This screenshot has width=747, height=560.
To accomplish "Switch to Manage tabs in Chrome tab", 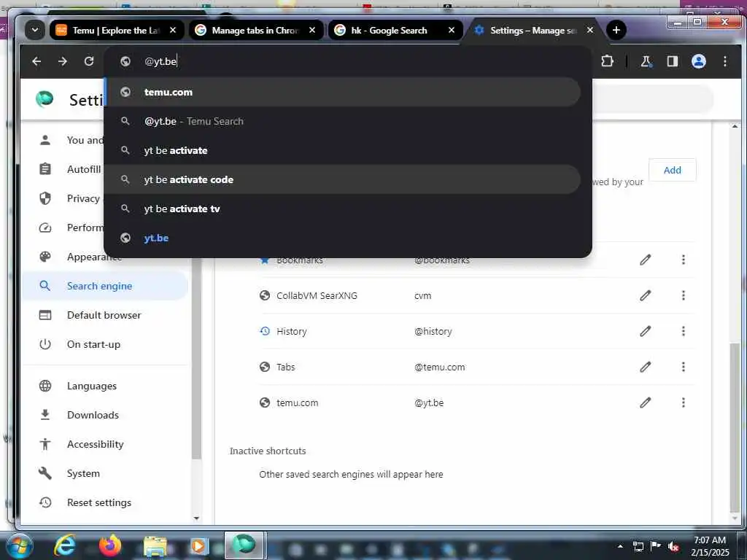I will click(255, 30).
